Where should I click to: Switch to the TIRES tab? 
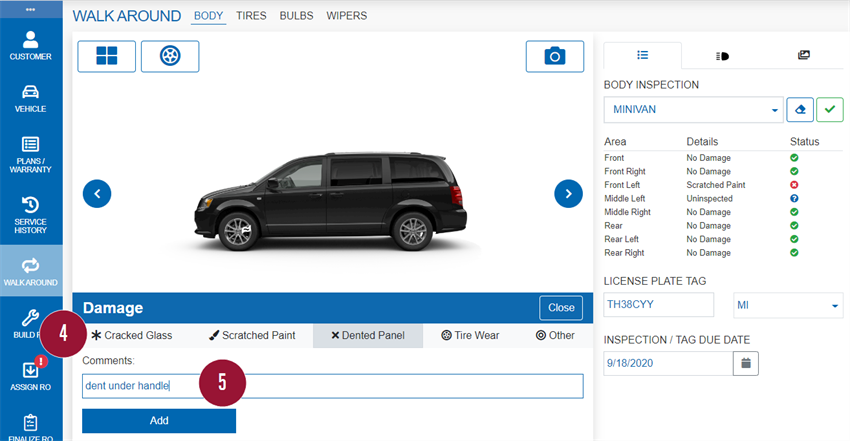[251, 16]
